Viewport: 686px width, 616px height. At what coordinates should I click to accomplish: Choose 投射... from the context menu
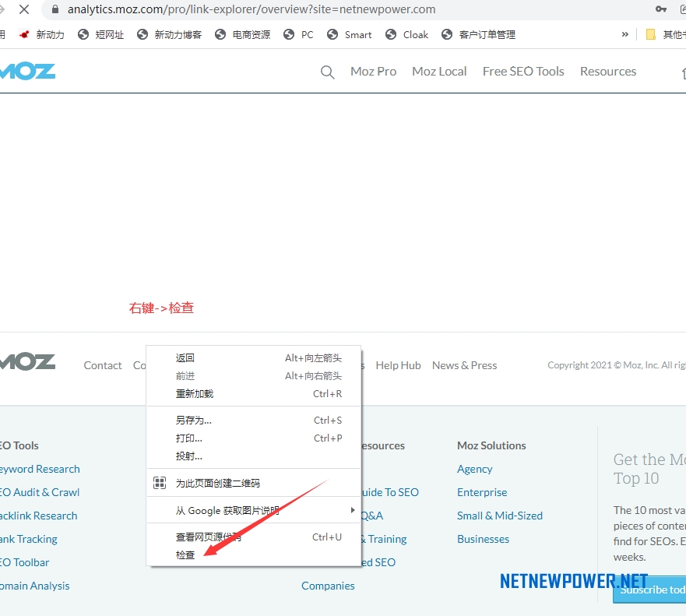point(253,456)
